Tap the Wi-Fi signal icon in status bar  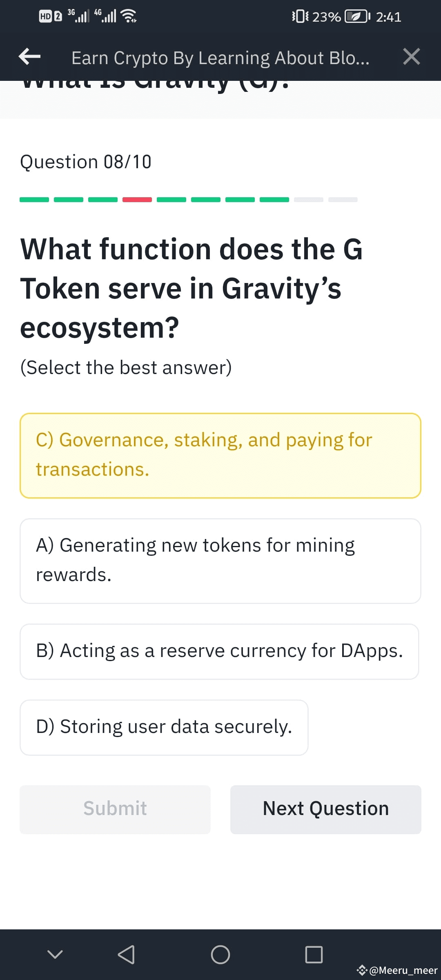[x=129, y=16]
